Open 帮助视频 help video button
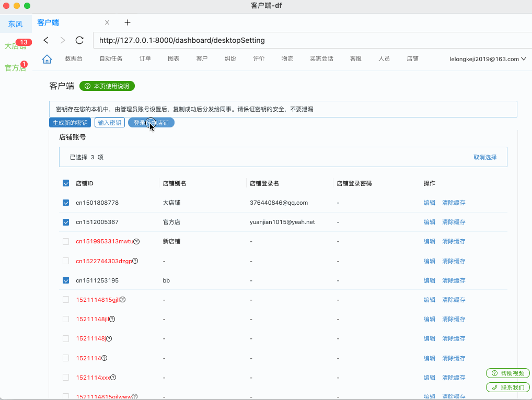 (507, 373)
